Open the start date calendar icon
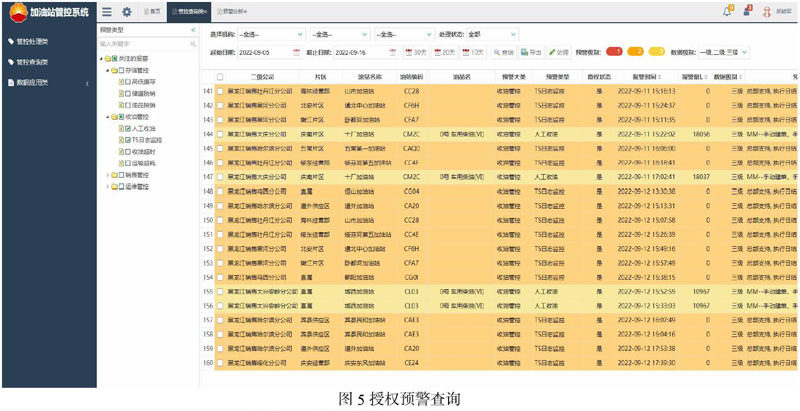 [297, 51]
